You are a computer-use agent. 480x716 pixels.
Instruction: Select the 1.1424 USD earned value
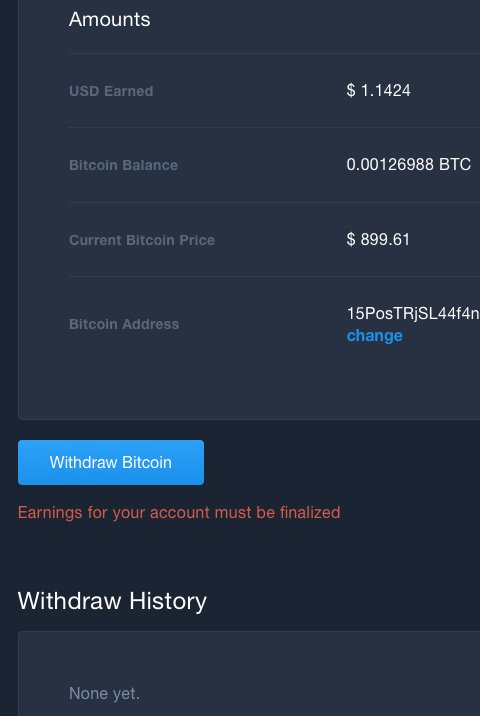click(x=385, y=90)
